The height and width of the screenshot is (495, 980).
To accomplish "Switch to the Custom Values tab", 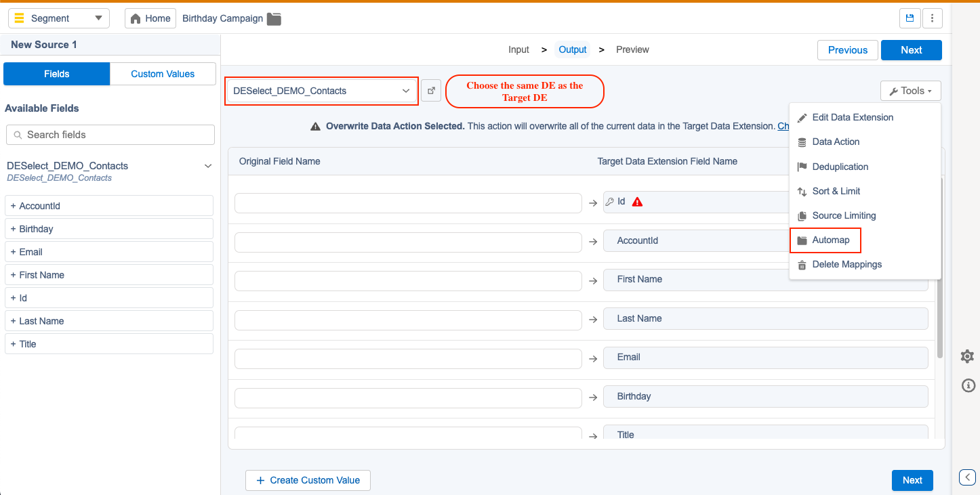I will pos(163,74).
